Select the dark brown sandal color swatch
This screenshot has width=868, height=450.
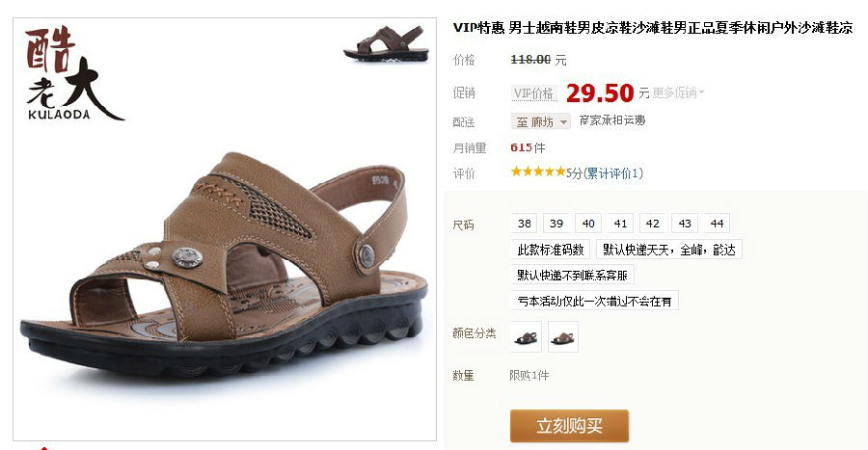click(526, 336)
